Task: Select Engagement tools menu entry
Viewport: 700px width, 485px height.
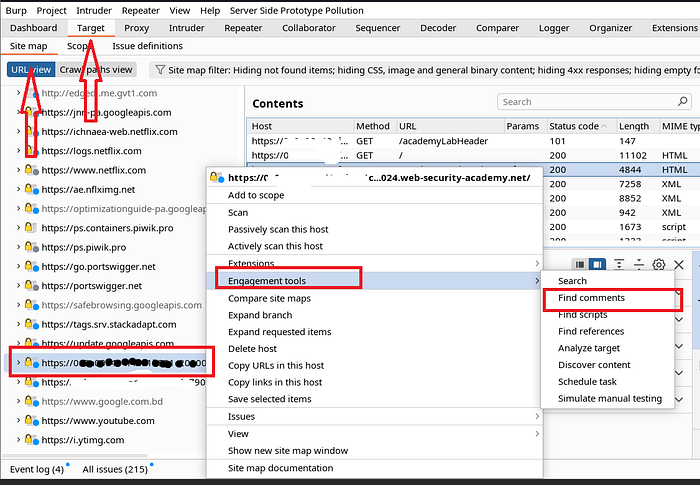Action: 375,280
